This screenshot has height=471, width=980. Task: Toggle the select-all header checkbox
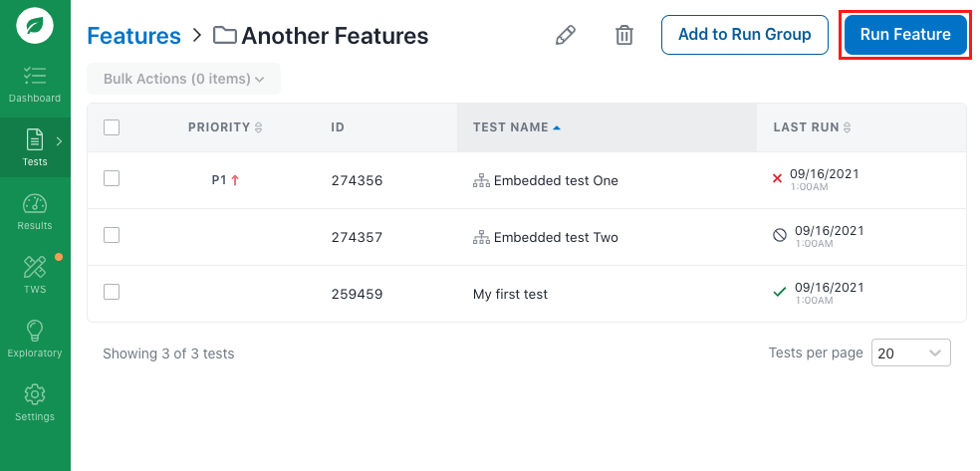pos(112,127)
